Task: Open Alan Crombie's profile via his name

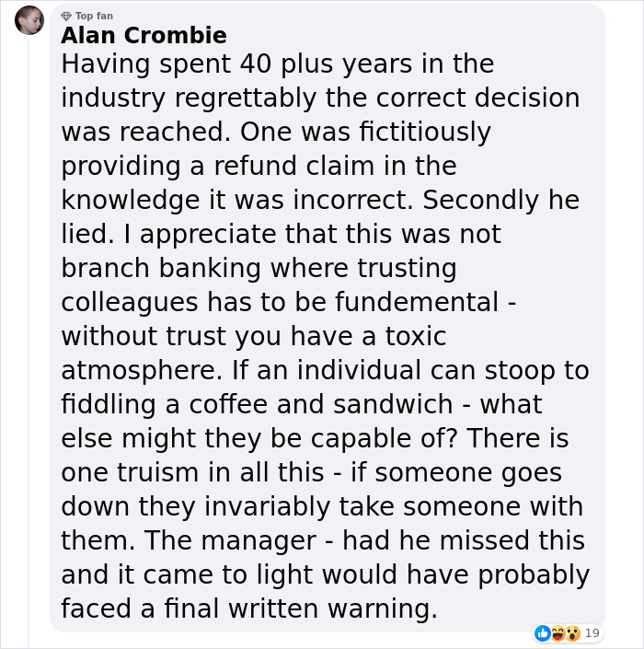Action: (144, 36)
